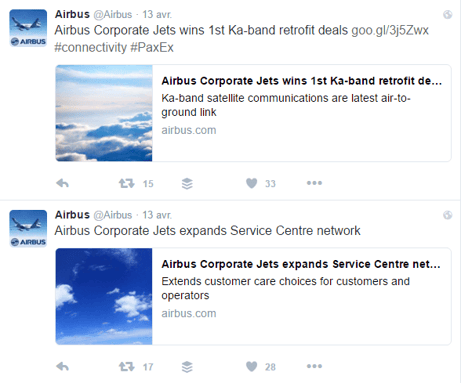Reply to the Service Centre network tweet
The image size is (461, 383).
tap(62, 367)
